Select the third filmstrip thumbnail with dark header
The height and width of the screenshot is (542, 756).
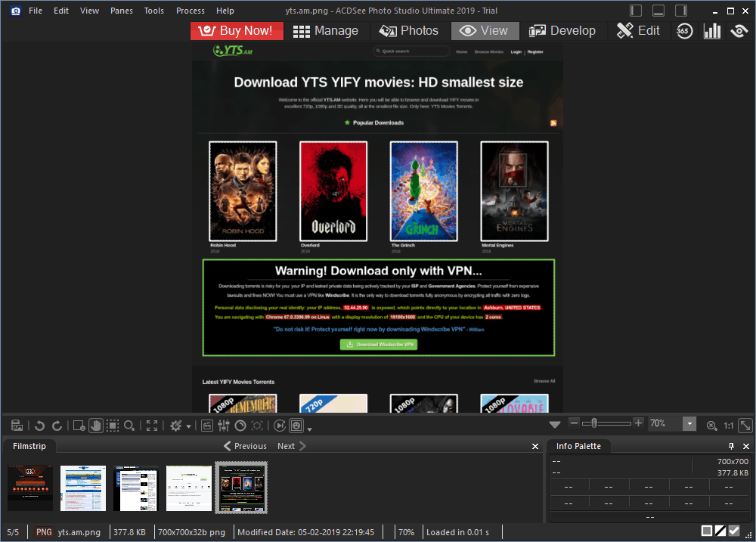pyautogui.click(x=136, y=488)
